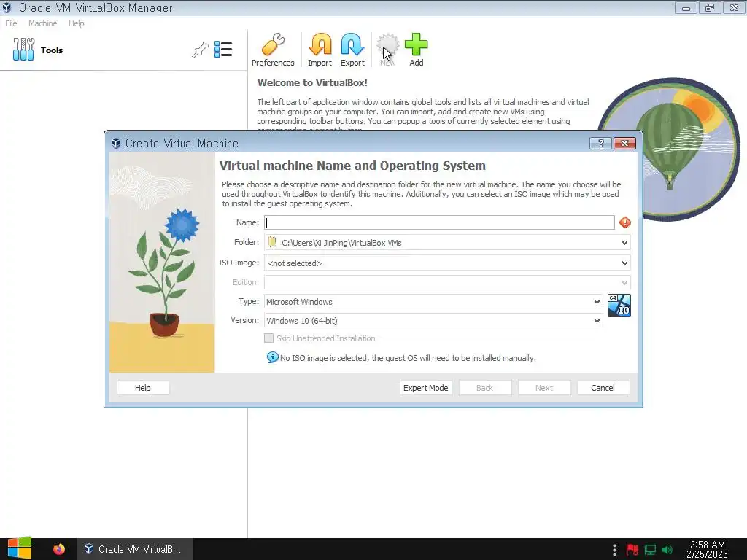This screenshot has width=747, height=560.
Task: Open the tray overflow dots
Action: tap(614, 550)
